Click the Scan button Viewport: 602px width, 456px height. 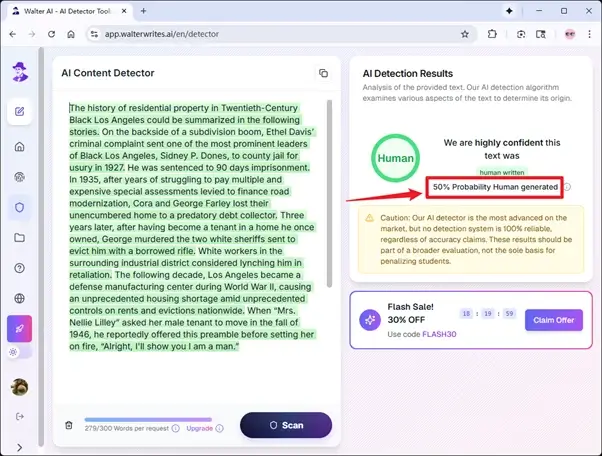pyautogui.click(x=286, y=425)
